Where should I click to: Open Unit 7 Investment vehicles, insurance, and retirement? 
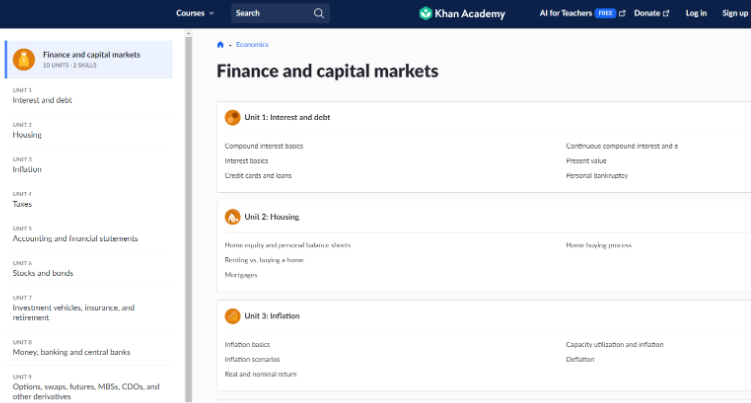tap(89, 308)
